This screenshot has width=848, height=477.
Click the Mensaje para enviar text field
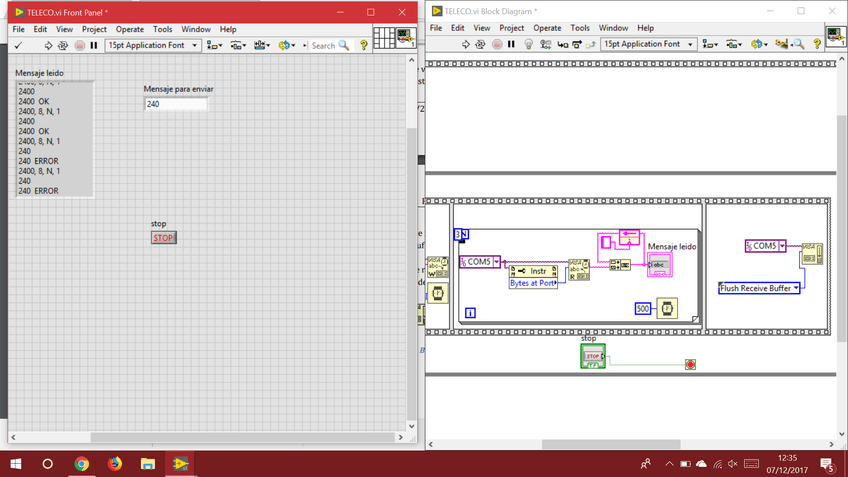[x=176, y=104]
